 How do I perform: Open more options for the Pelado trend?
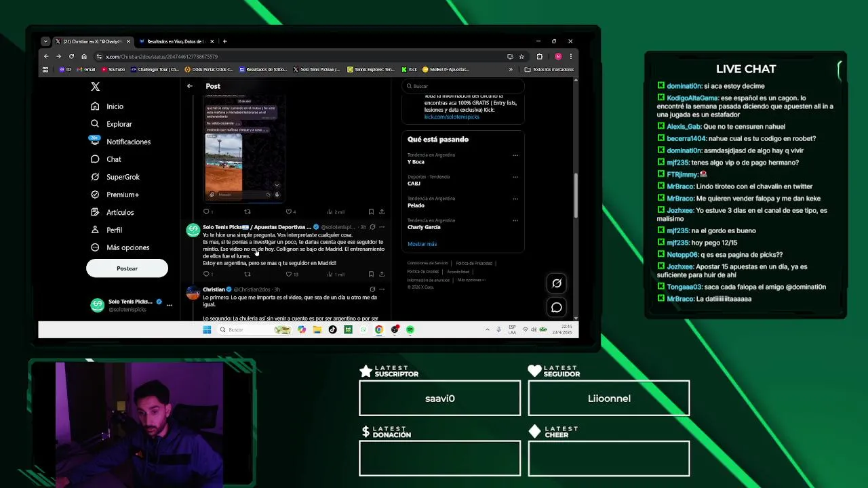coord(515,199)
